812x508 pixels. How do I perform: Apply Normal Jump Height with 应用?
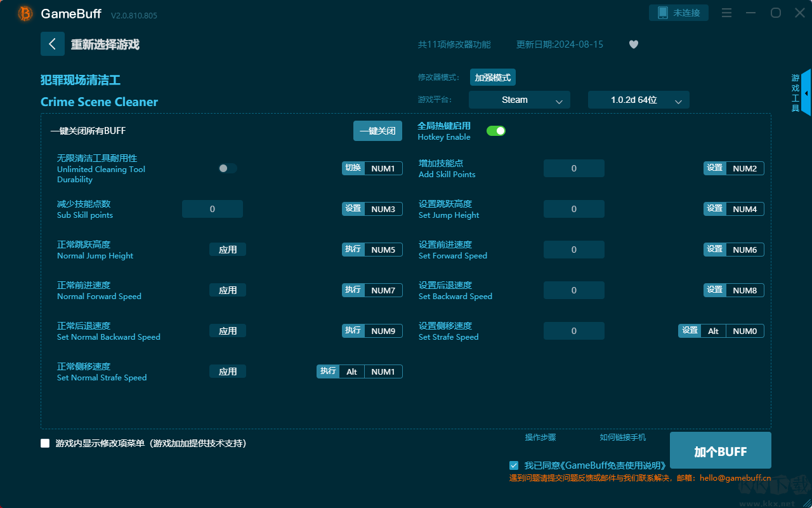coord(228,250)
